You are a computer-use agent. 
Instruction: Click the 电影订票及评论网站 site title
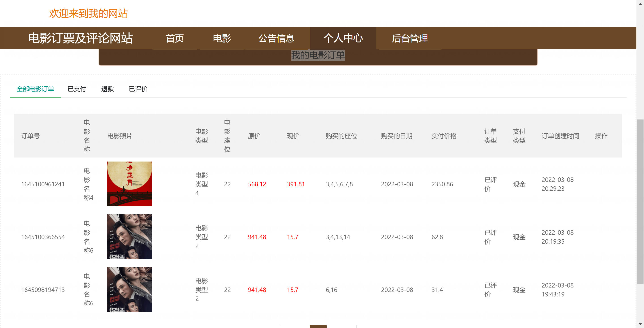[x=80, y=38]
